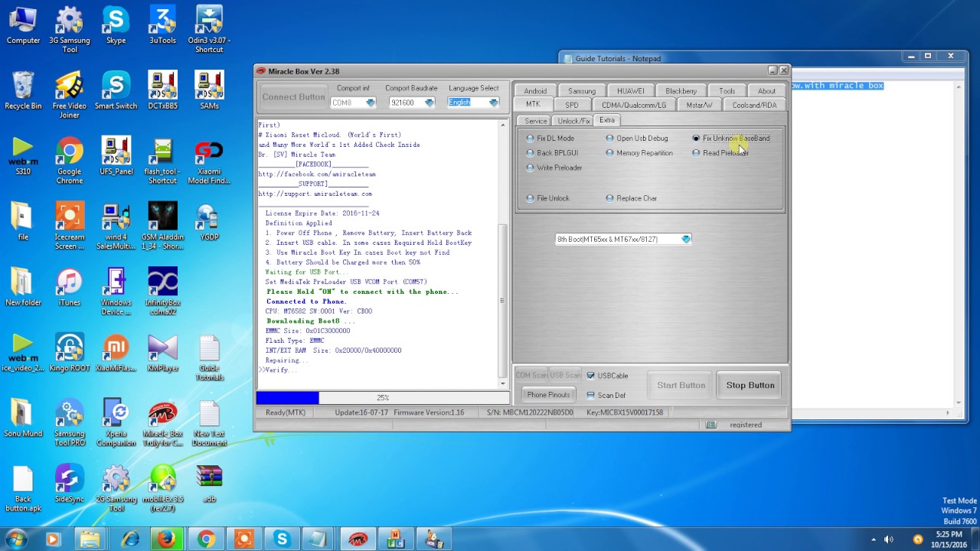Click the Connect Button
The image size is (980, 551).
coord(294,97)
